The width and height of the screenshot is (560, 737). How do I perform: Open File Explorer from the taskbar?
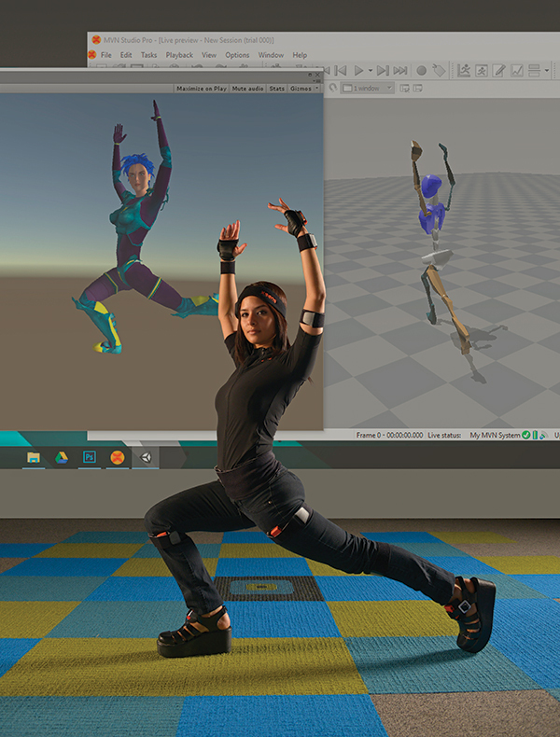click(x=33, y=457)
